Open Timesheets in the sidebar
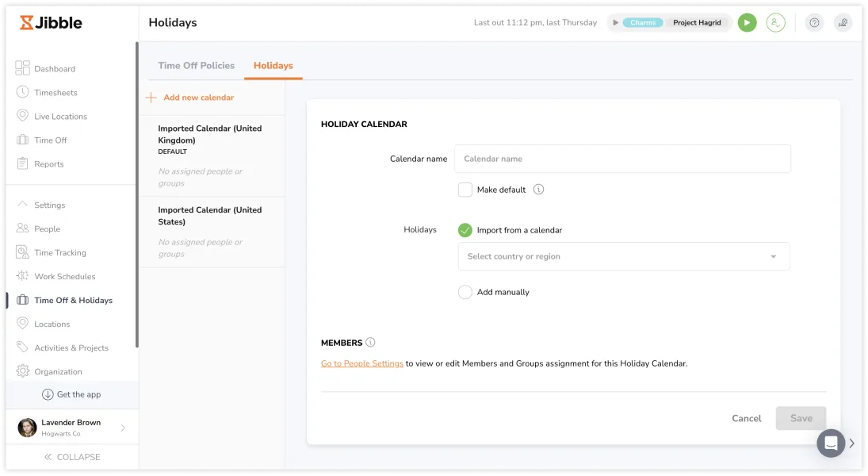The width and height of the screenshot is (868, 476). click(x=55, y=93)
